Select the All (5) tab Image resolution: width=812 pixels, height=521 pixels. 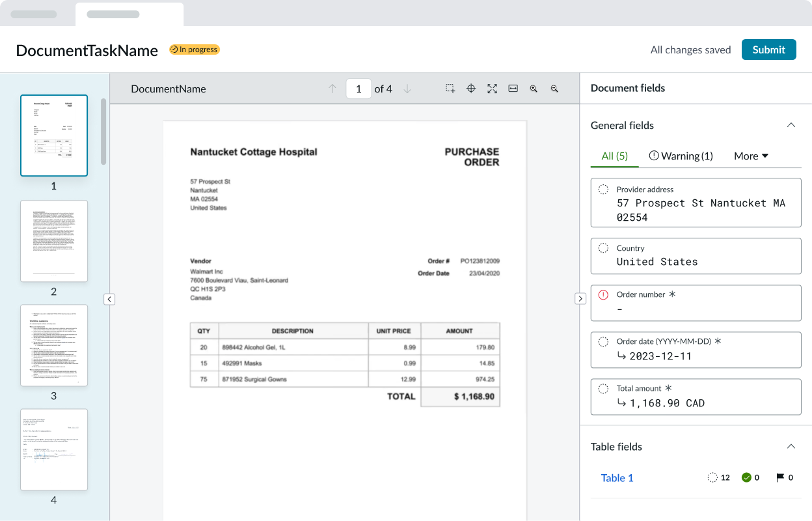614,156
